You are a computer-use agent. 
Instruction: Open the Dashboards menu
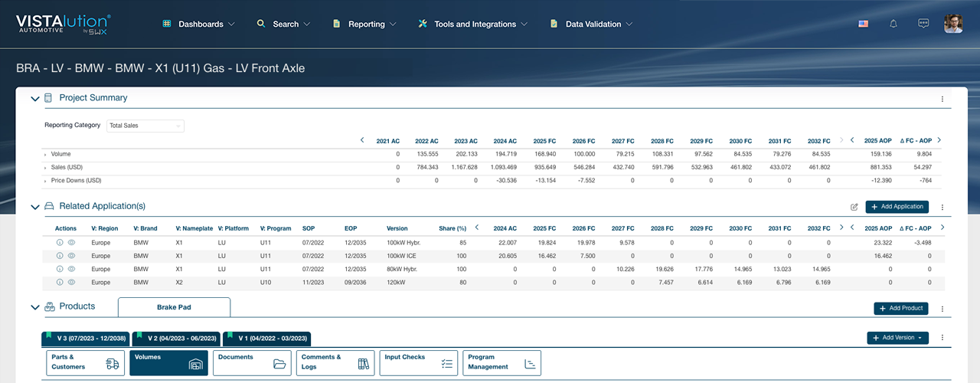199,24
